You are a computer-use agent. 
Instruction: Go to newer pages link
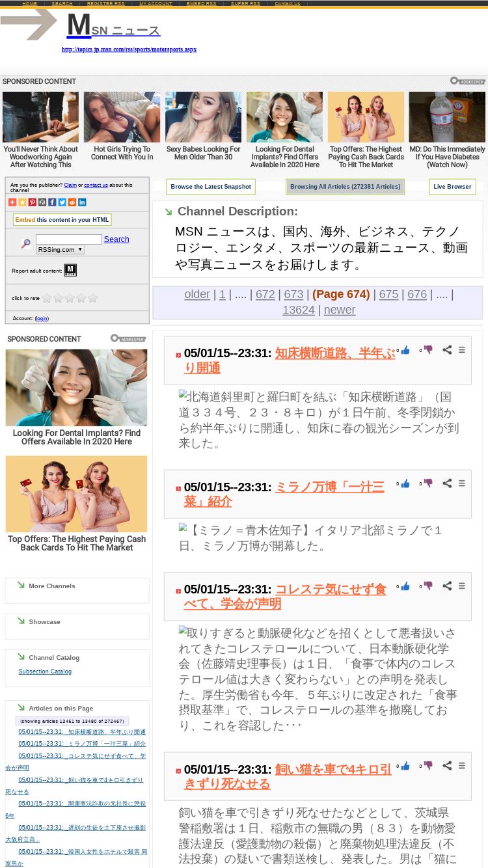click(x=340, y=310)
